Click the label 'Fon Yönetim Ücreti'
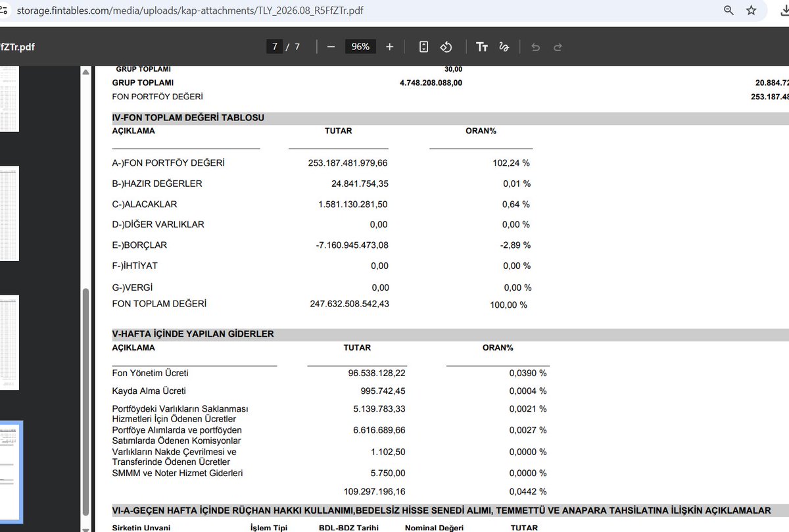The width and height of the screenshot is (789, 532). pyautogui.click(x=151, y=373)
